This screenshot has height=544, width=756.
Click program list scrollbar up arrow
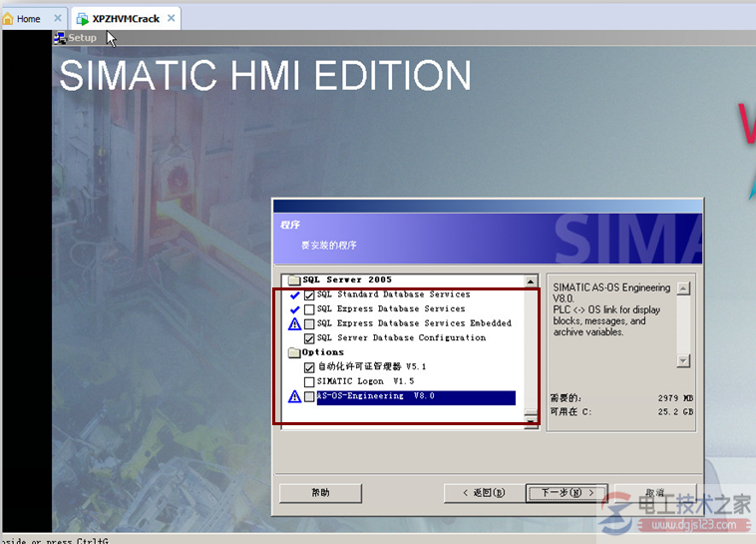click(x=531, y=281)
